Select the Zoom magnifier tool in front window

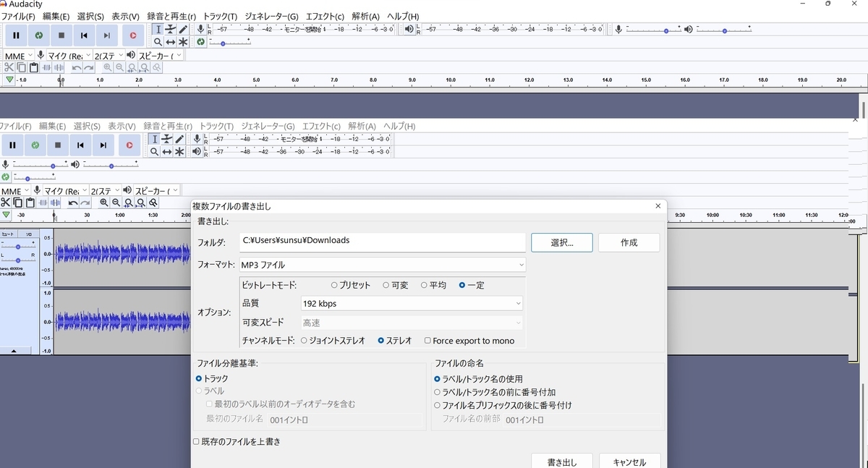154,152
